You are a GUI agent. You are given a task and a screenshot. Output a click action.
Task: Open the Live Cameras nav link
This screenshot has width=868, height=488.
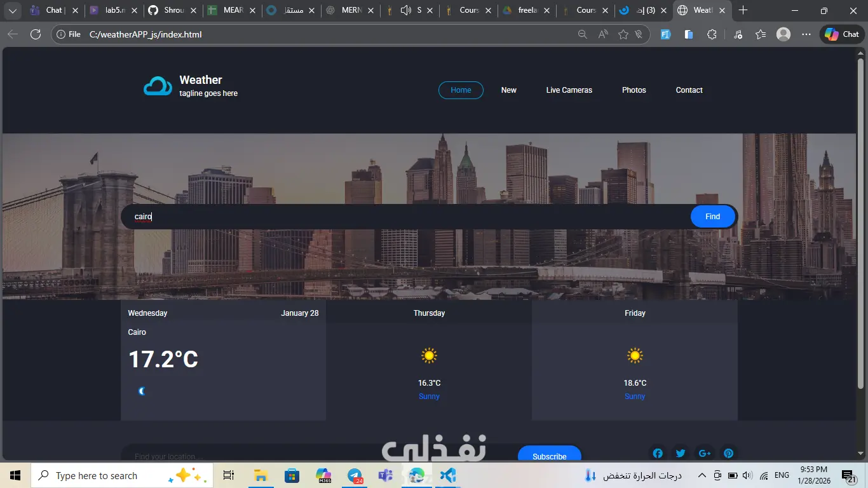[569, 90]
